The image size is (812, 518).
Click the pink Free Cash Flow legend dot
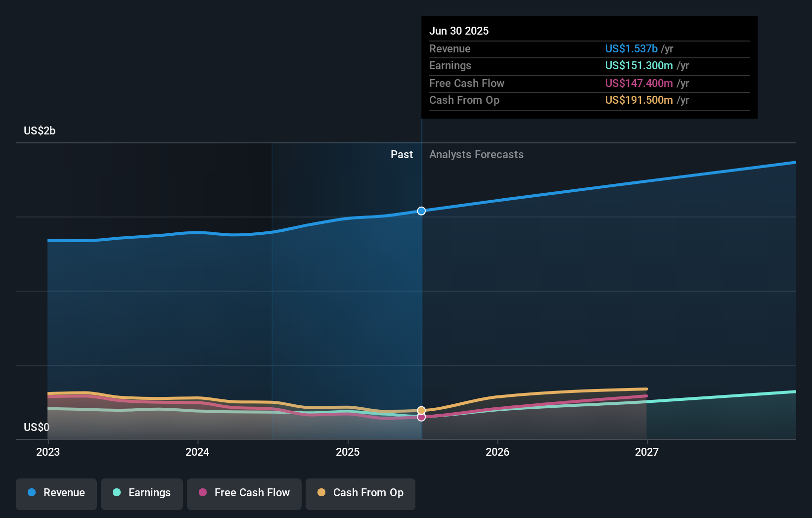click(202, 493)
